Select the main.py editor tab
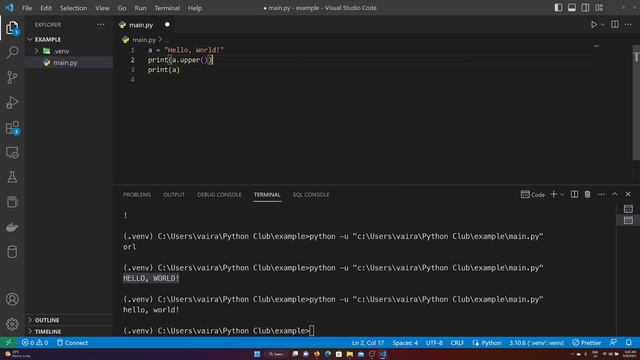This screenshot has height=360, width=640. tap(144, 25)
